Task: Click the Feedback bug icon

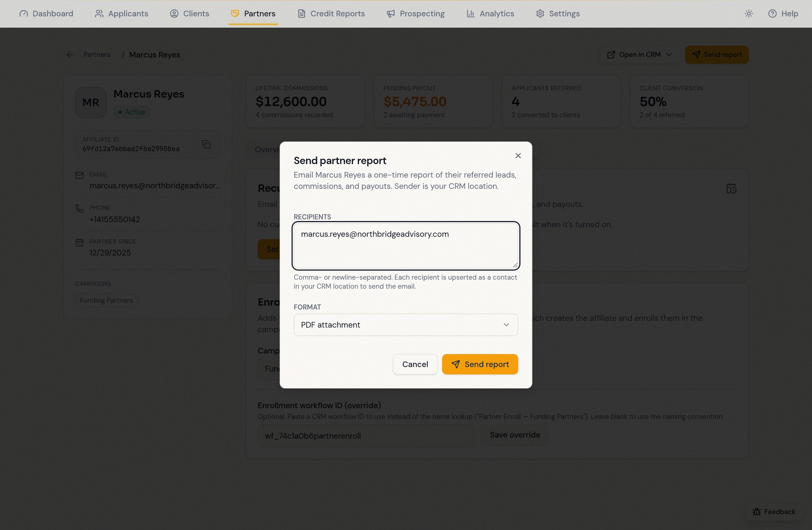Action: pos(756,512)
